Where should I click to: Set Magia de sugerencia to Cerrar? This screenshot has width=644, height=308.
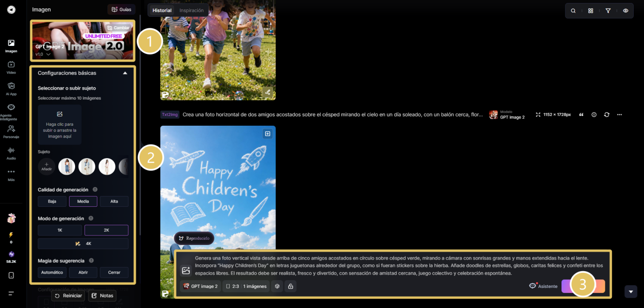pos(114,272)
